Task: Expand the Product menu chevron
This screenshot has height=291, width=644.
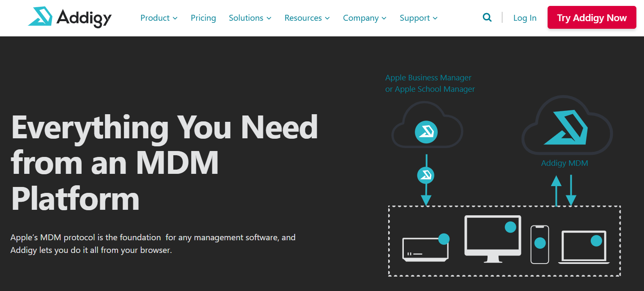Action: coord(175,18)
